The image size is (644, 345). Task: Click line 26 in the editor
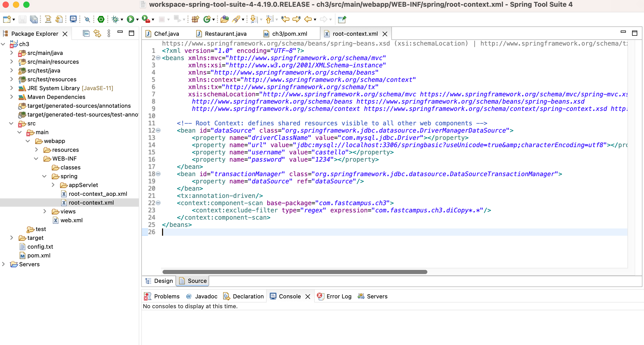click(311, 232)
